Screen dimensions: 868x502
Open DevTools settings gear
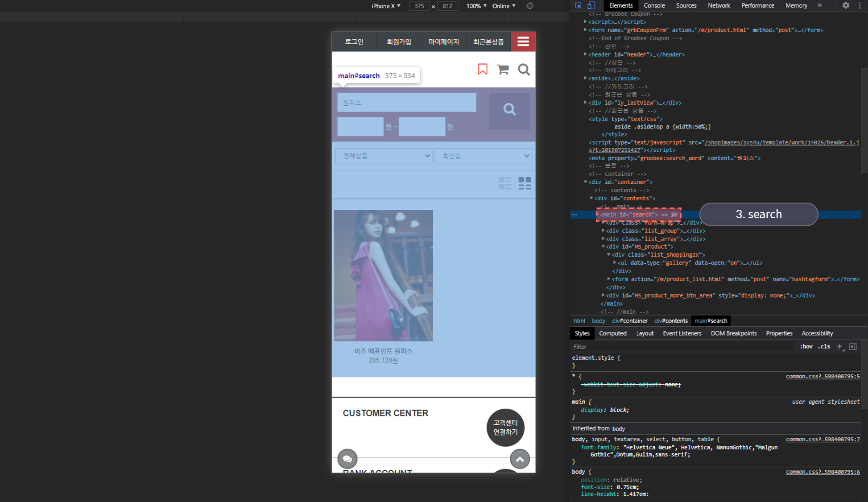(x=846, y=5)
